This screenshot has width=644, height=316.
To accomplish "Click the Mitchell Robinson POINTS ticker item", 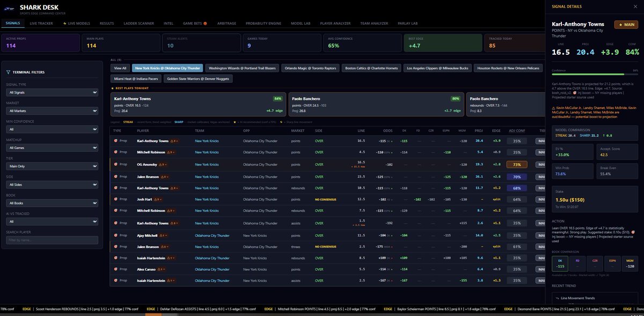I will [x=319, y=309].
